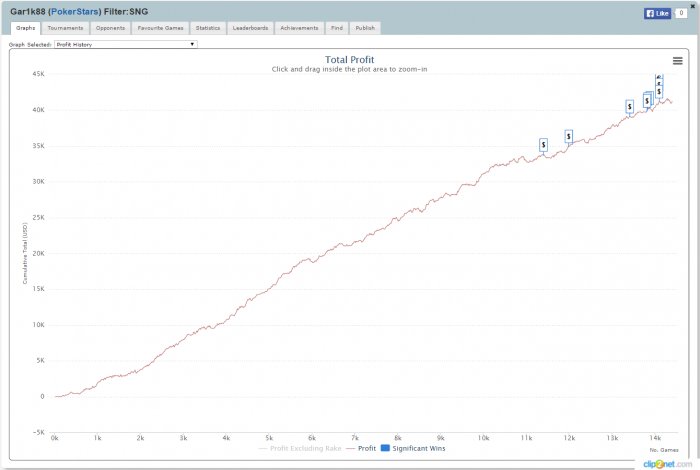Open the Publish tab
The width and height of the screenshot is (700, 470).
(x=365, y=28)
